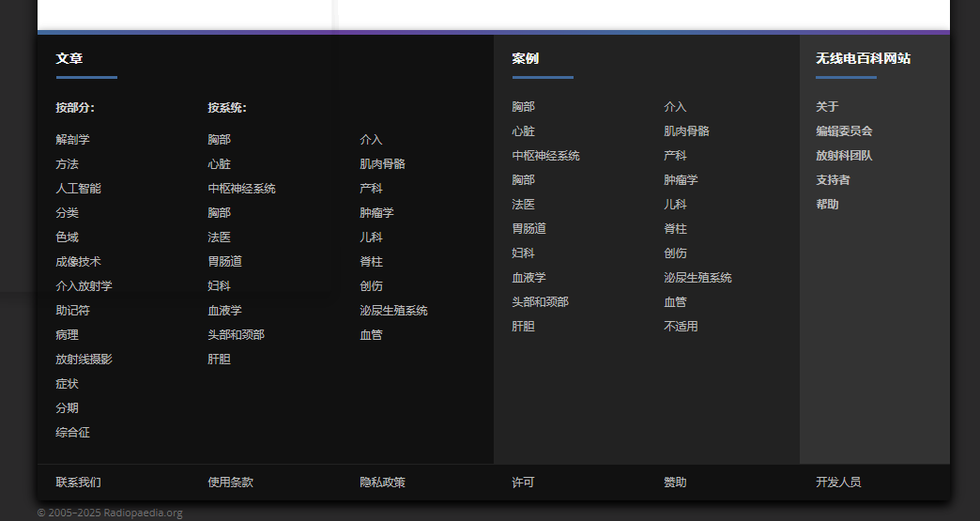Open 心脏 in the 案例 section

(x=524, y=130)
